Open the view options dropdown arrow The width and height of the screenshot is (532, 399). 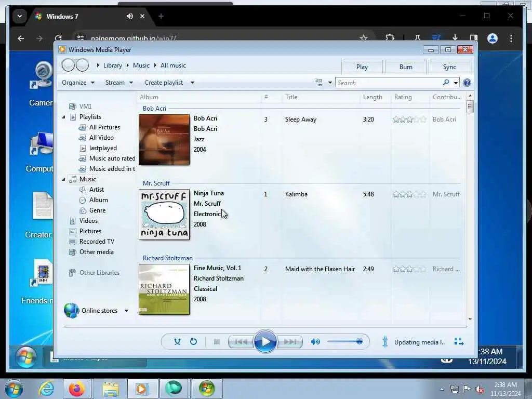[330, 83]
